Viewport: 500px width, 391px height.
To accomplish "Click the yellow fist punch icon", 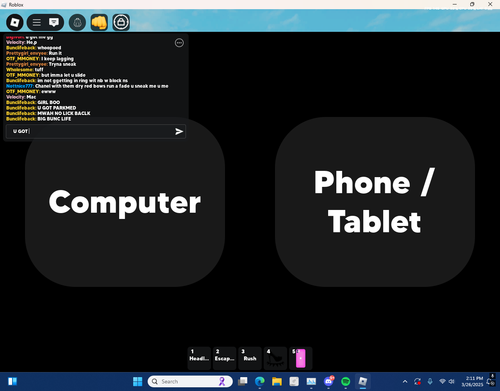I will click(99, 22).
